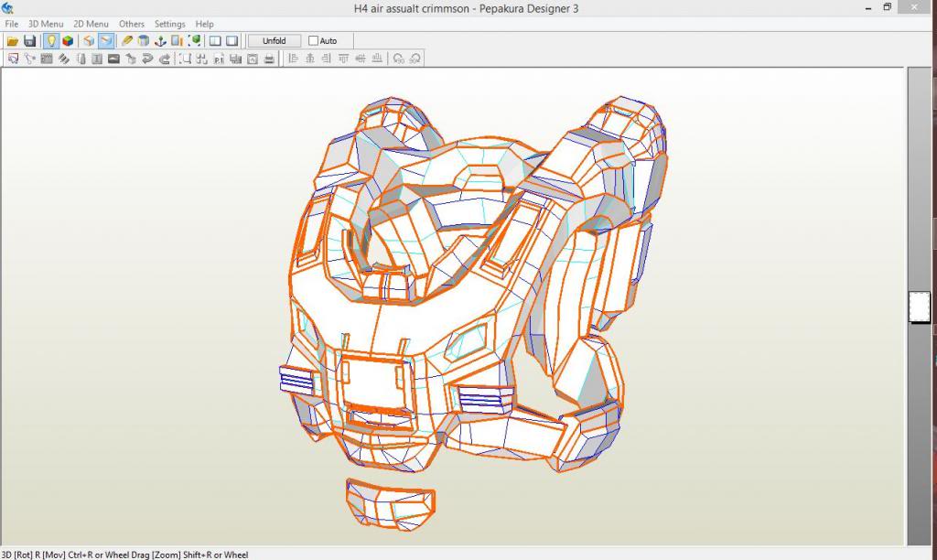Viewport: 937px width, 560px height.
Task: Restore down the Pepakura Designer window
Action: coord(888,7)
